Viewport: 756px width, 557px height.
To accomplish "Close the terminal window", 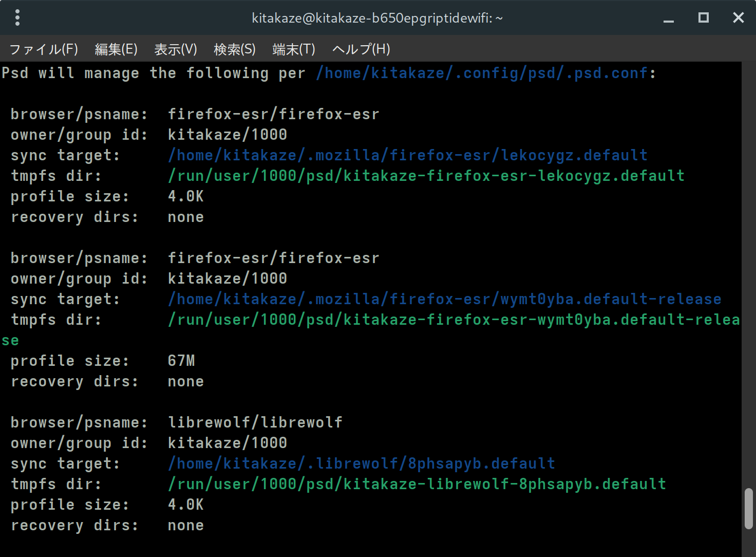I will (739, 18).
